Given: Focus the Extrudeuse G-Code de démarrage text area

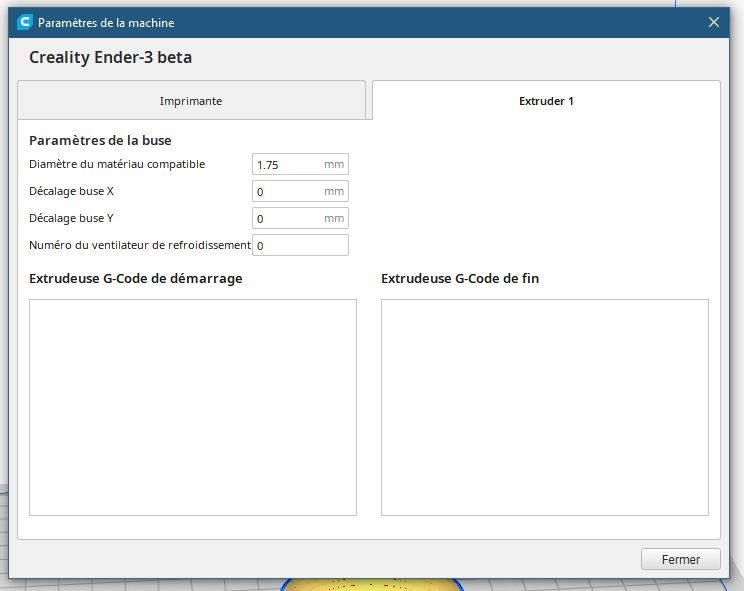Looking at the screenshot, I should (193, 407).
